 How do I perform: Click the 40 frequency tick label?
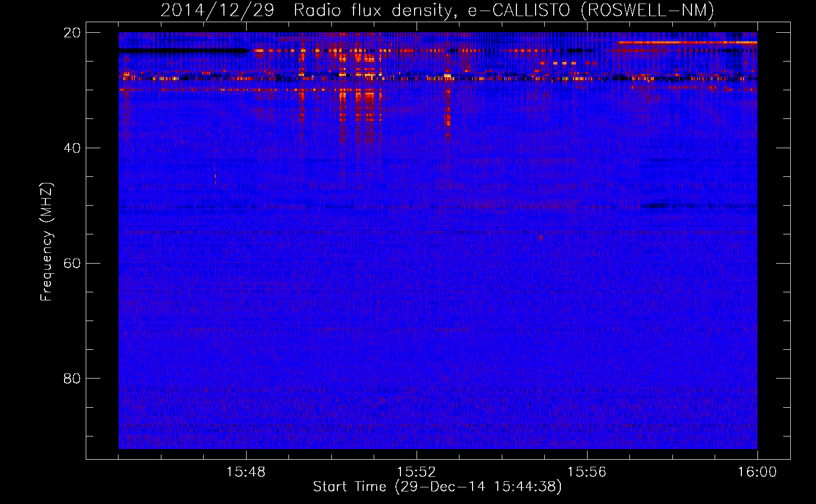pyautogui.click(x=72, y=148)
